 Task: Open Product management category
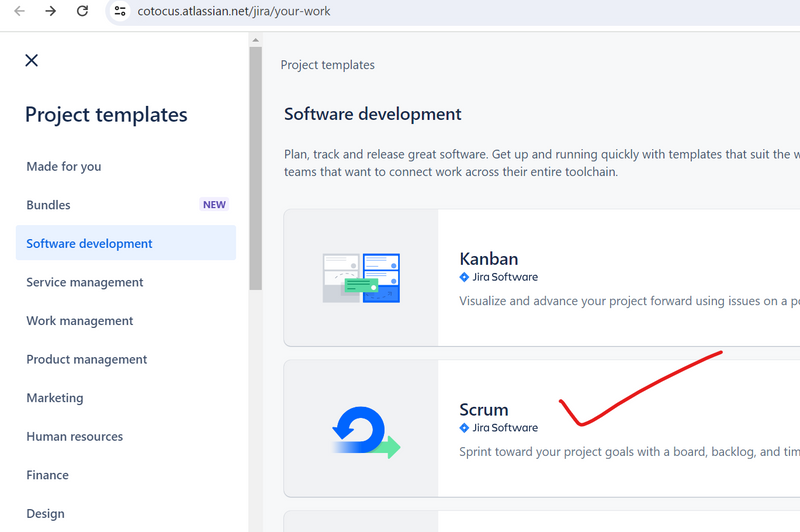click(x=87, y=360)
